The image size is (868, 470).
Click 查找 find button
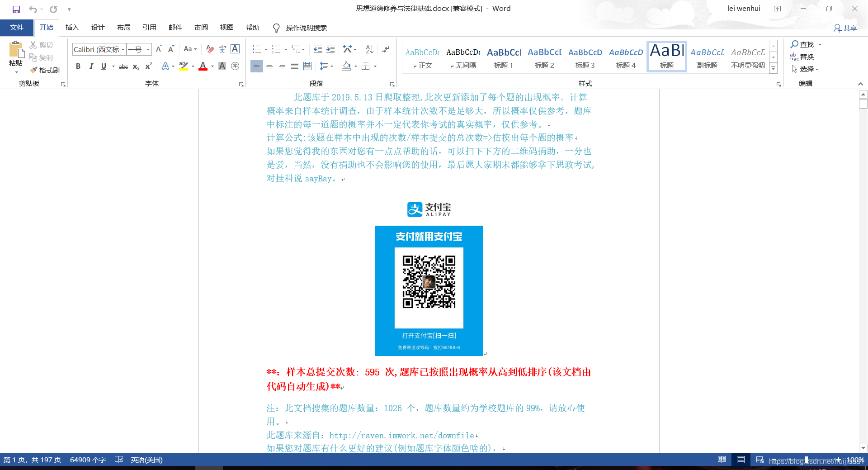802,44
